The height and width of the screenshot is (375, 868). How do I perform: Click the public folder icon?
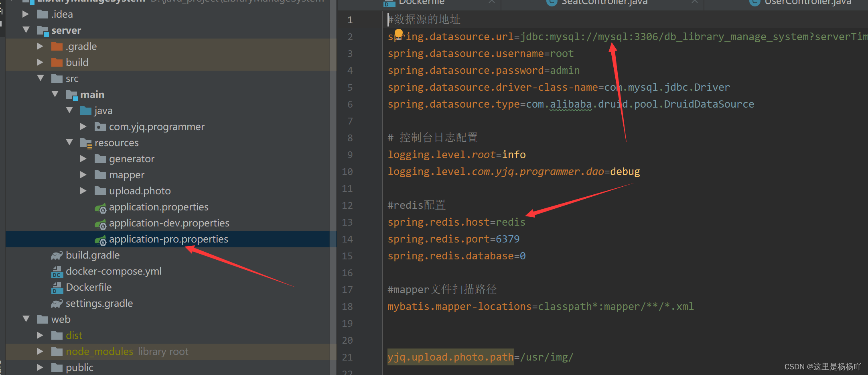[57, 368]
